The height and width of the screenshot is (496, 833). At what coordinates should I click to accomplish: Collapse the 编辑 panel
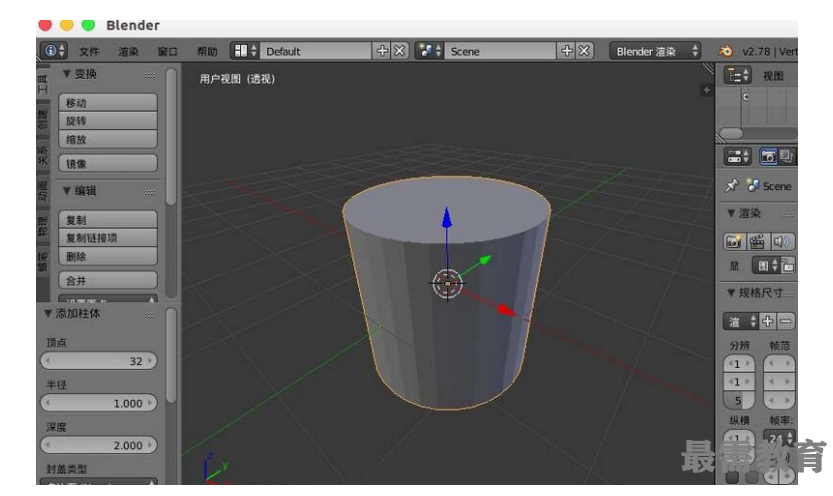tap(66, 191)
